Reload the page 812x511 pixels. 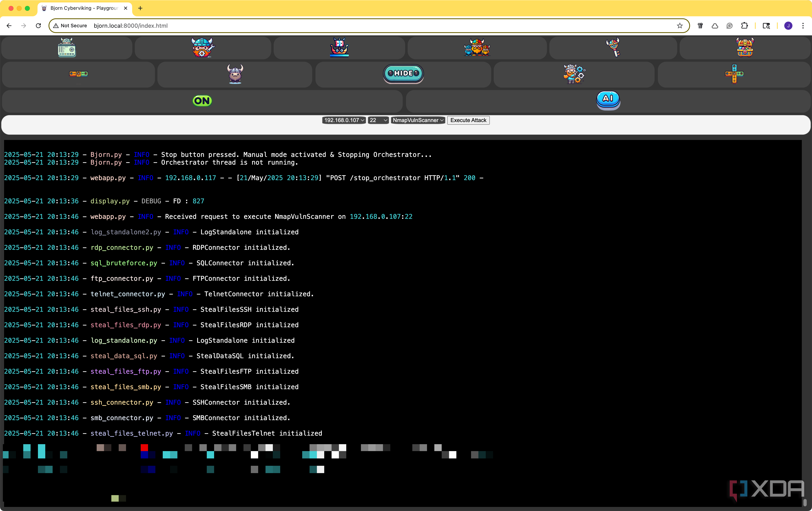point(39,26)
